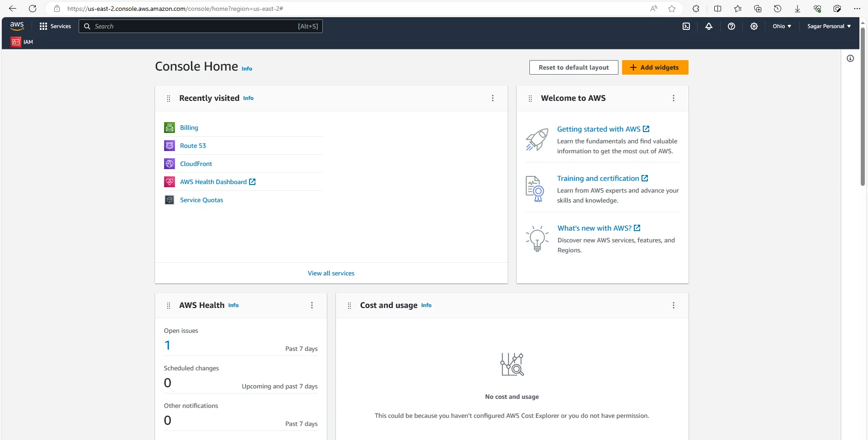This screenshot has width=868, height=440.
Task: Open the Service Quotas link
Action: click(x=202, y=200)
